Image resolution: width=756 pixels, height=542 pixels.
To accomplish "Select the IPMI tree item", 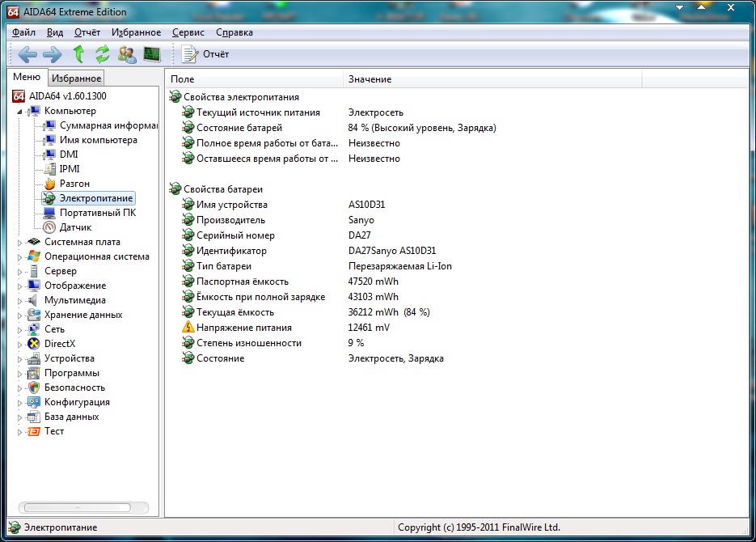I will click(70, 169).
